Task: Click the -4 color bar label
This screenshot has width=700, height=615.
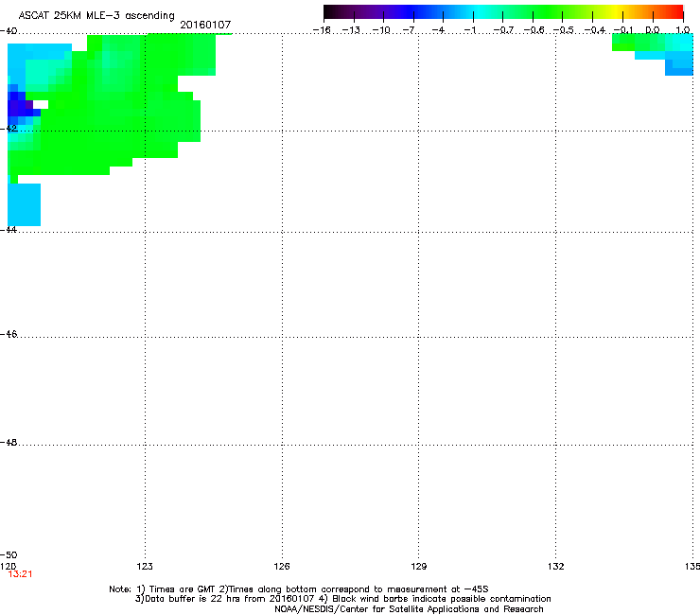Action: (438, 30)
